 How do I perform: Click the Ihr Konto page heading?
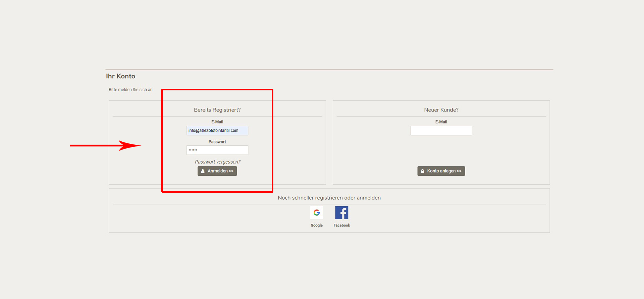(120, 76)
